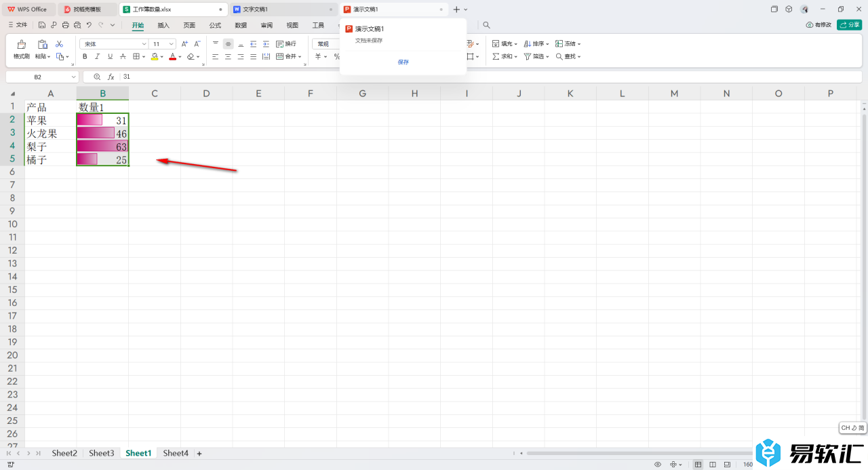Select the Format Painter (格式刷) tool

[22, 49]
